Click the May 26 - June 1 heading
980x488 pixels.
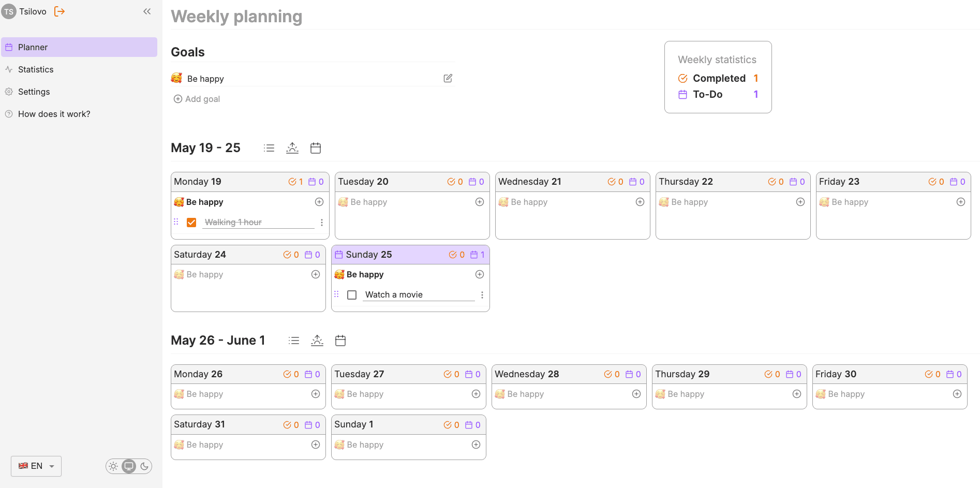[x=218, y=341]
